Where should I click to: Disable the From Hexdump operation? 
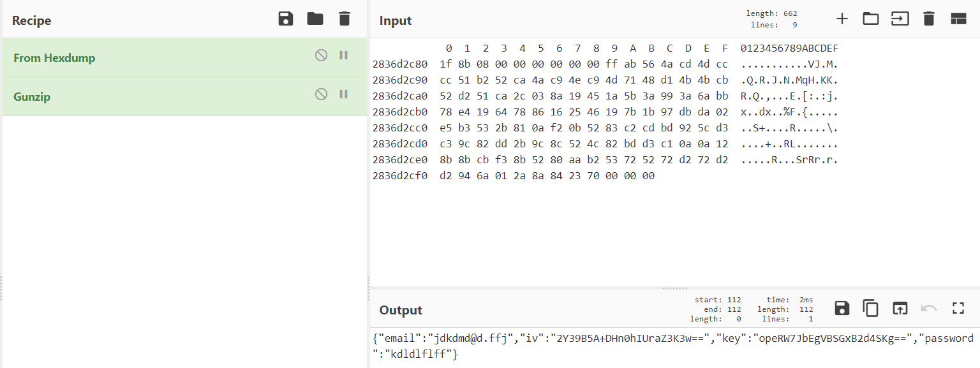pos(321,55)
